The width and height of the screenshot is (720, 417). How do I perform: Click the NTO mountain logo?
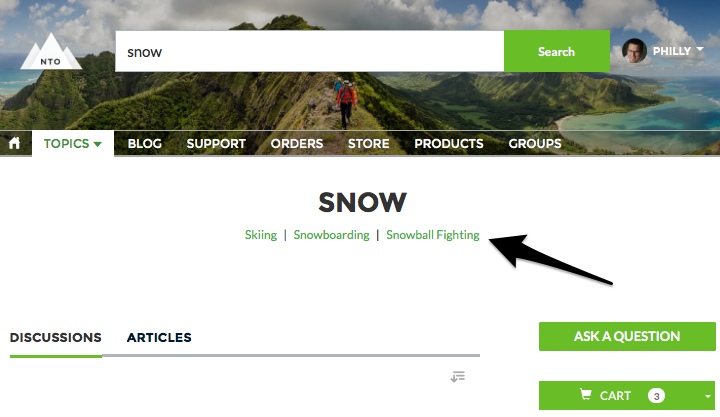coord(51,52)
